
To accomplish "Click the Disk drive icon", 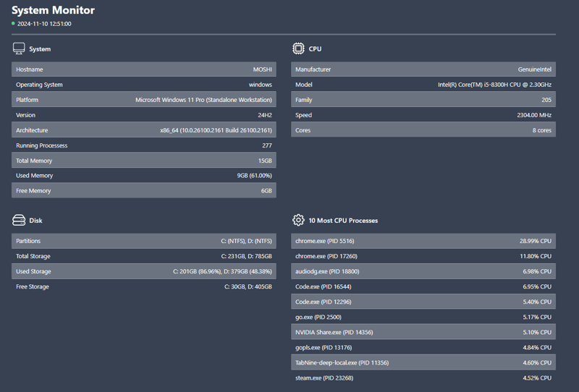I will click(19, 220).
